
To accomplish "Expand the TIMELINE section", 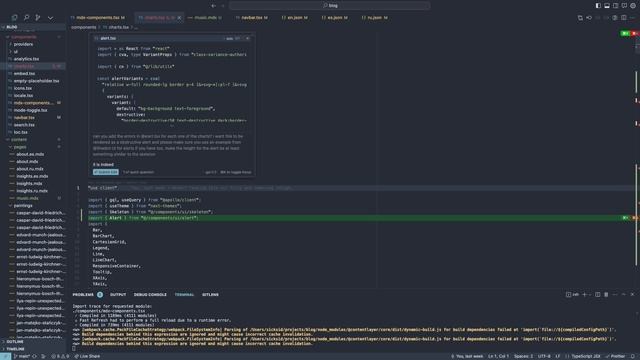I will coord(33,349).
